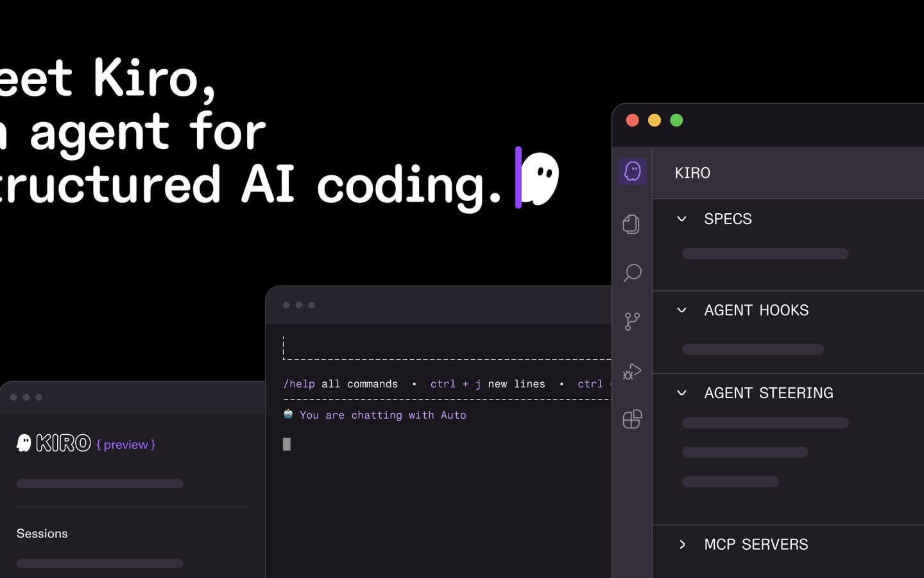
Task: Select the MCP SERVERS header label
Action: point(756,545)
